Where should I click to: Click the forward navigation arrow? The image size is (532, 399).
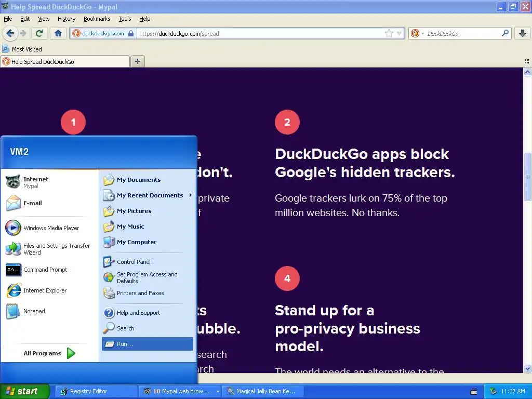coord(23,33)
